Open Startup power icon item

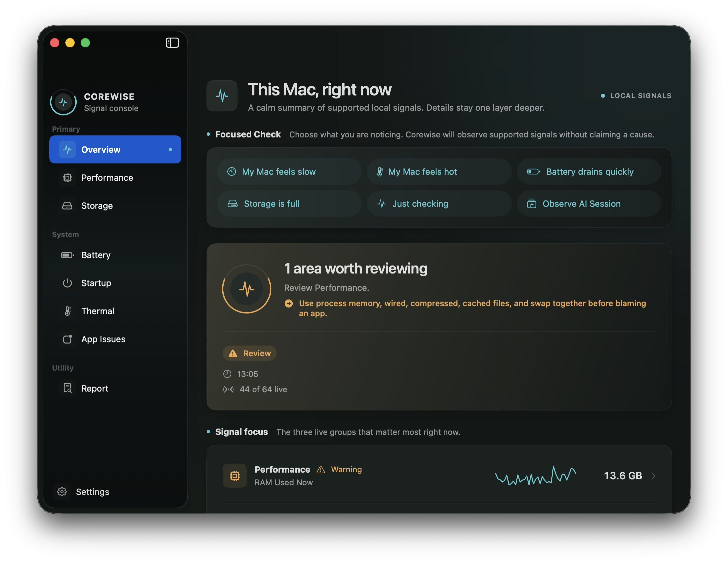[67, 283]
